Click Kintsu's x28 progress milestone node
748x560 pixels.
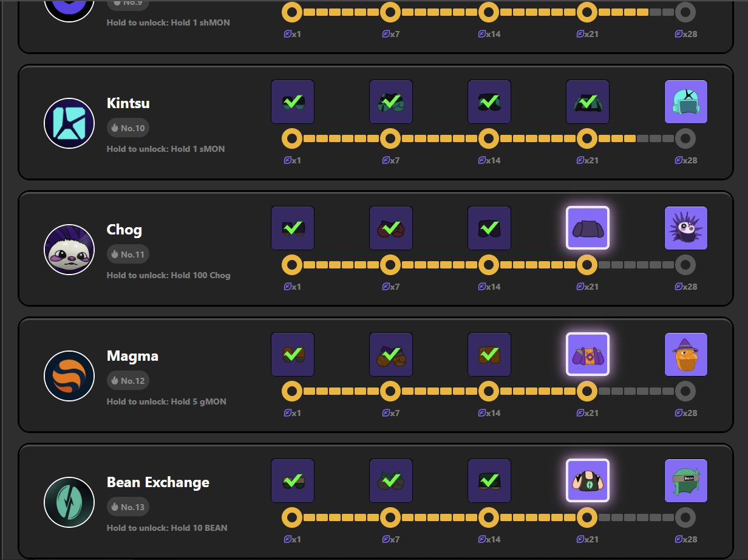(685, 139)
